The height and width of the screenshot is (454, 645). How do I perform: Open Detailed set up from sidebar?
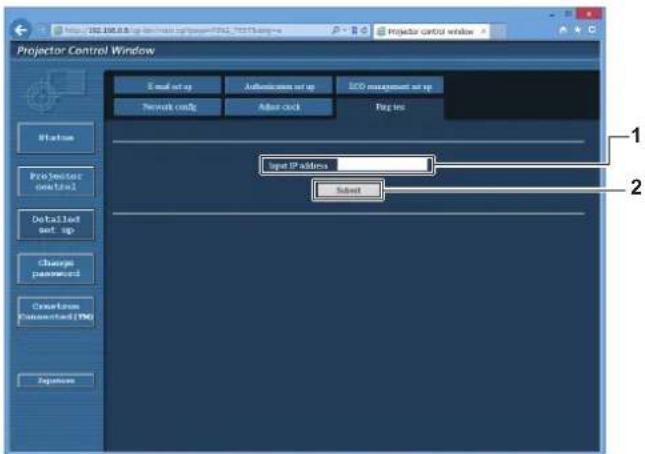pos(56,225)
